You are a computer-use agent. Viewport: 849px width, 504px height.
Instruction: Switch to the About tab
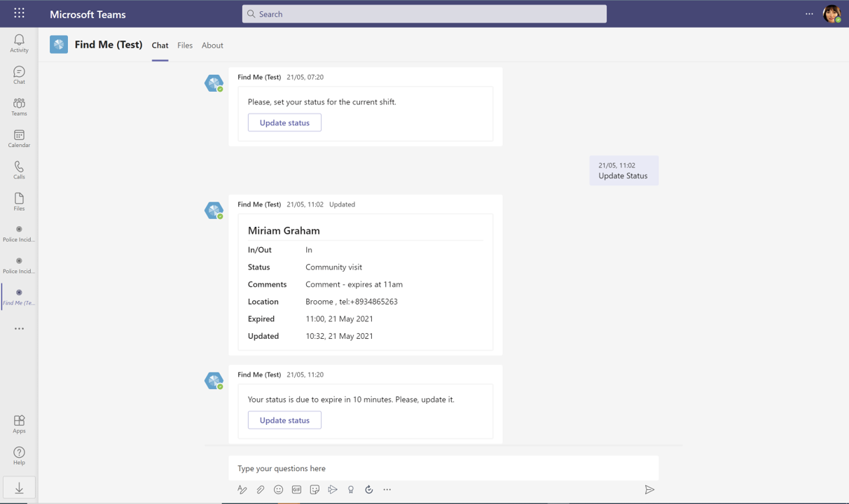tap(212, 45)
